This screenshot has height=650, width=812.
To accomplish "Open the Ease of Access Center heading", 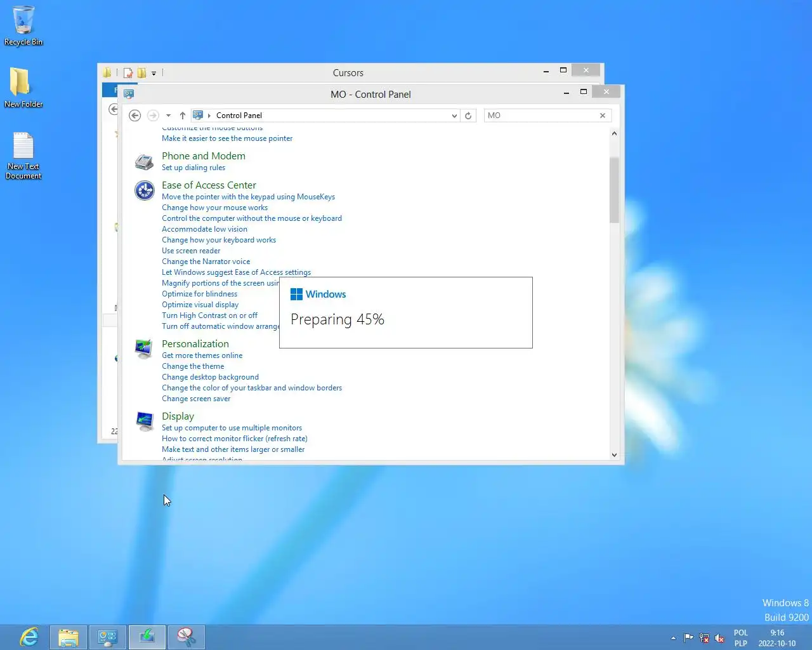I will click(209, 185).
